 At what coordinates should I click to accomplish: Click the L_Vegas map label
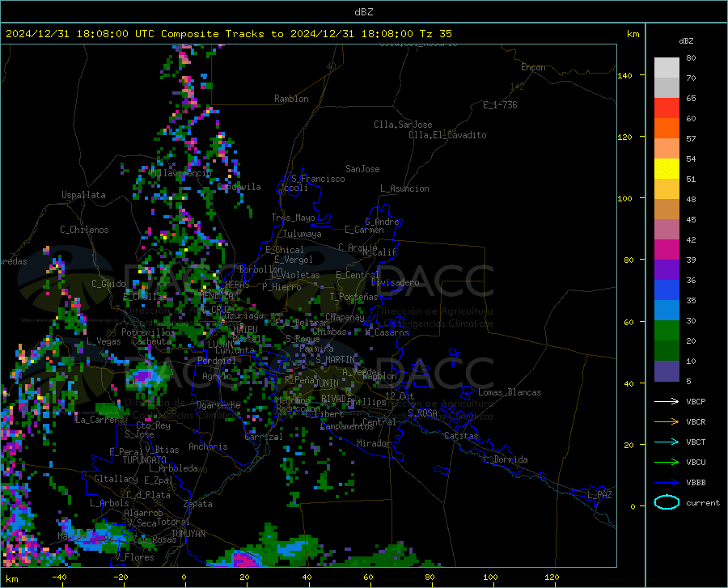(x=104, y=341)
